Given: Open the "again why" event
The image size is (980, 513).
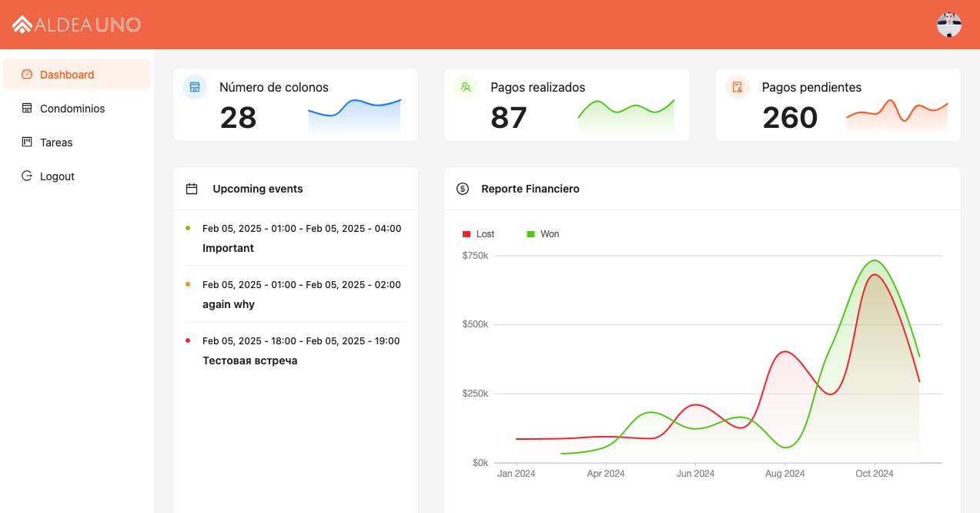Looking at the screenshot, I should click(229, 304).
